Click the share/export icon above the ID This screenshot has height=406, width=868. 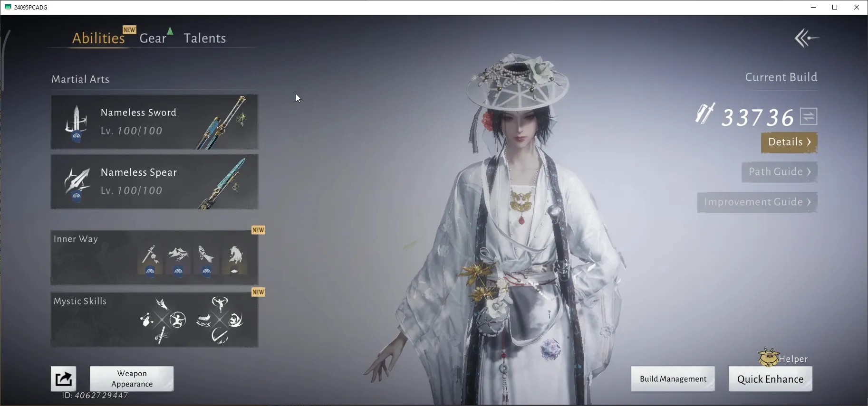[64, 378]
